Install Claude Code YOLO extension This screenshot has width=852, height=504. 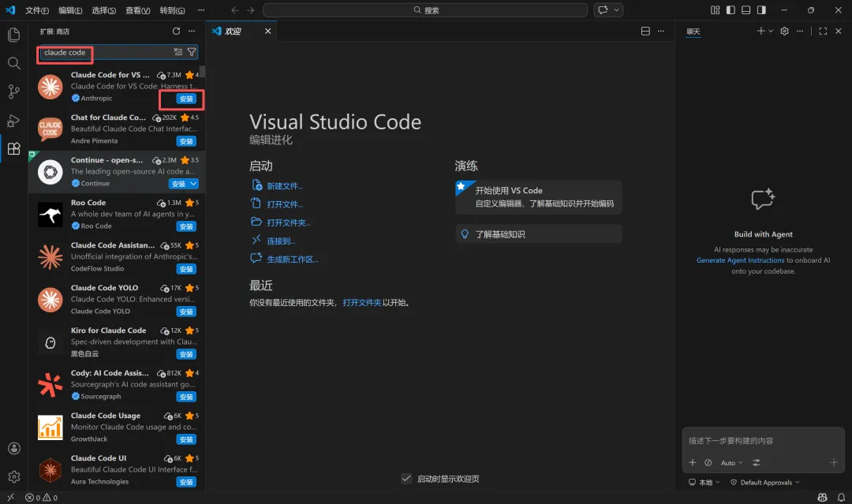tap(186, 312)
